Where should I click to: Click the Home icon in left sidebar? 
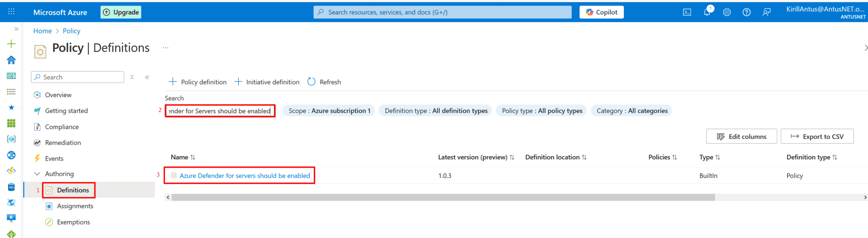tap(11, 60)
